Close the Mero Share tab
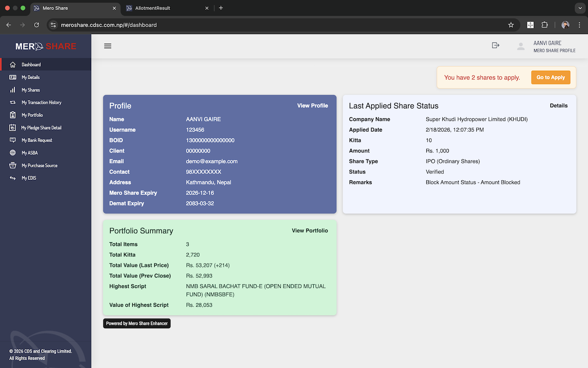Image resolution: width=588 pixels, height=368 pixels. point(114,8)
